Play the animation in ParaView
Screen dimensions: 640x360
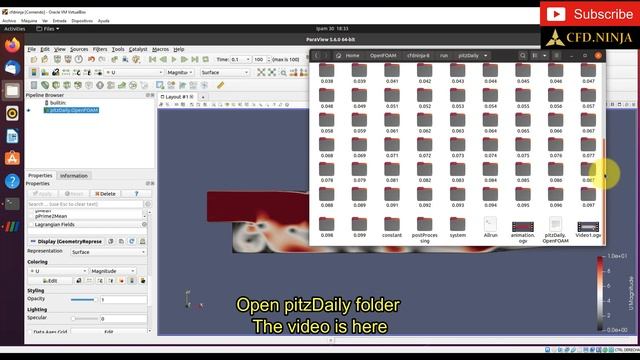point(173,60)
